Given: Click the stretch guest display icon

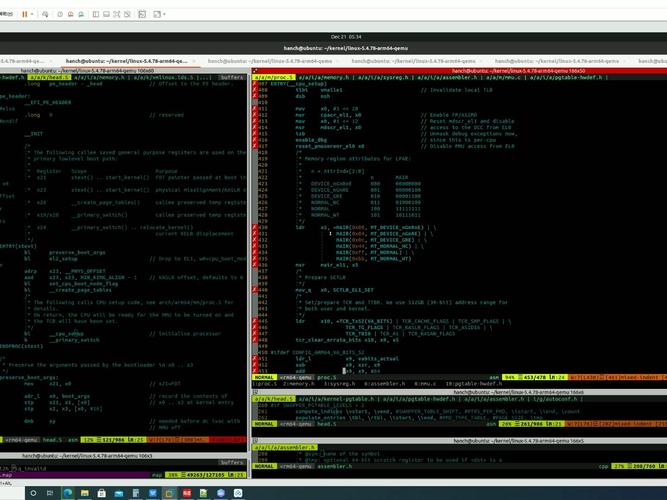Looking at the screenshot, I should [x=157, y=14].
